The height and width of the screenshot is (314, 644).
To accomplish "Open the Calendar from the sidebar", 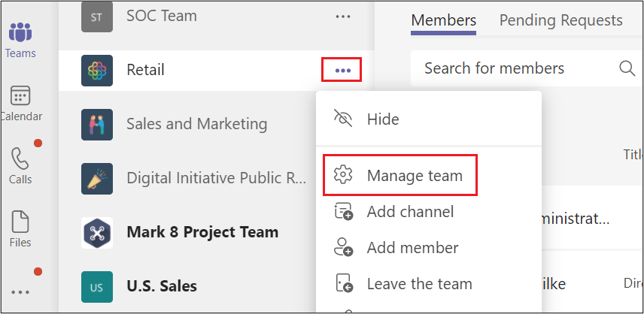I will [x=20, y=104].
